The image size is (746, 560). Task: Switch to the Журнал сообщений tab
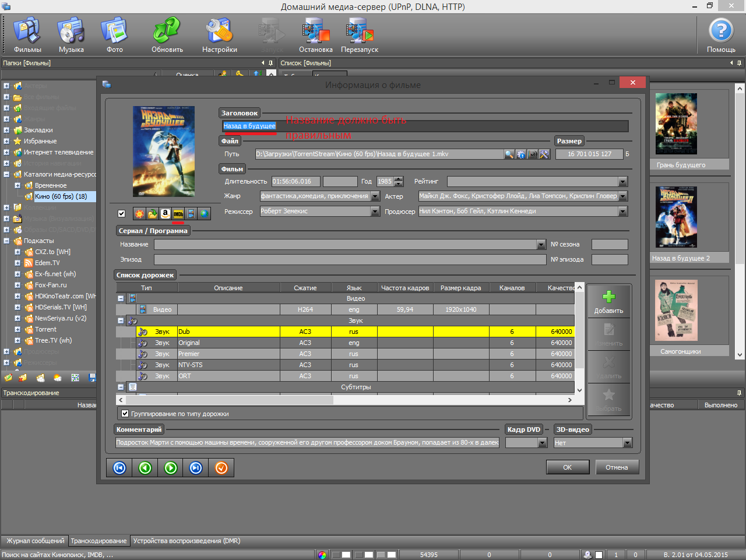click(x=35, y=541)
